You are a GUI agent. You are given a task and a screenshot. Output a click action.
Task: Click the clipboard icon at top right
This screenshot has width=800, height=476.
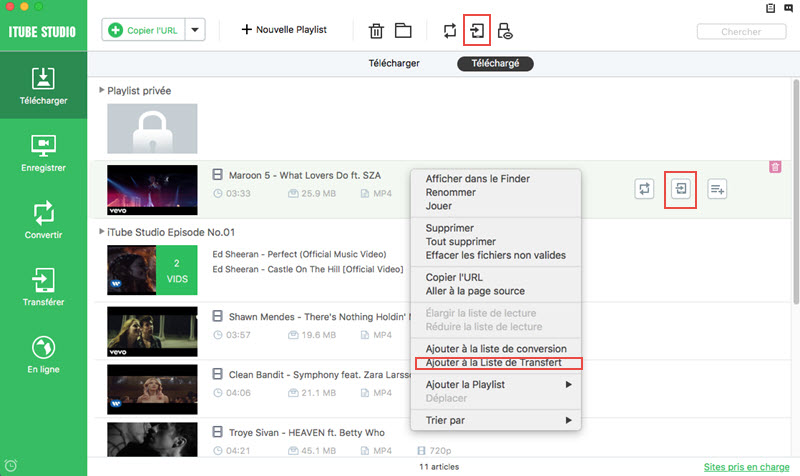click(x=770, y=8)
